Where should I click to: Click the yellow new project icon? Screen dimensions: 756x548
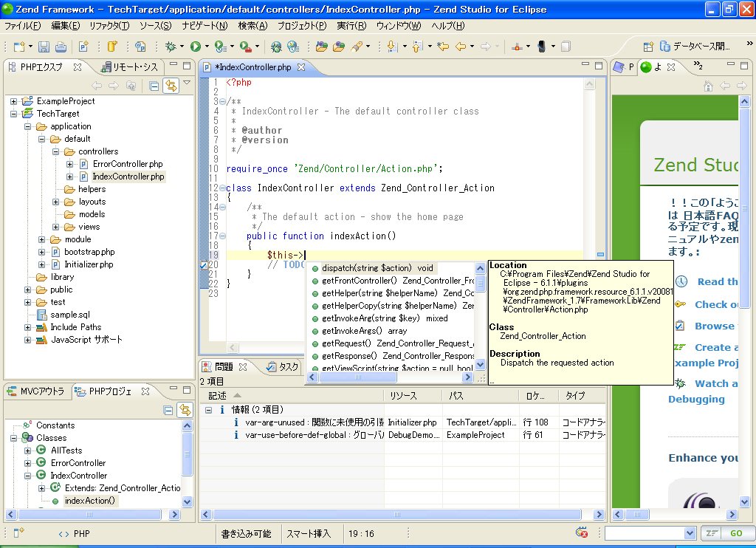(x=112, y=47)
